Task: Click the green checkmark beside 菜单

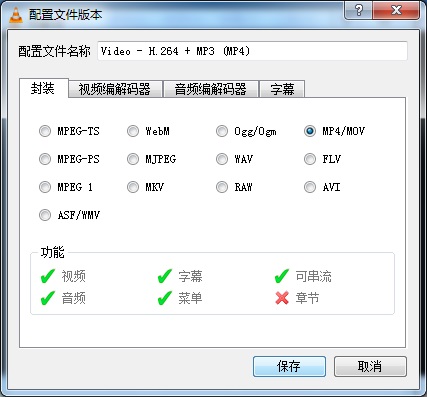Action: 165,298
